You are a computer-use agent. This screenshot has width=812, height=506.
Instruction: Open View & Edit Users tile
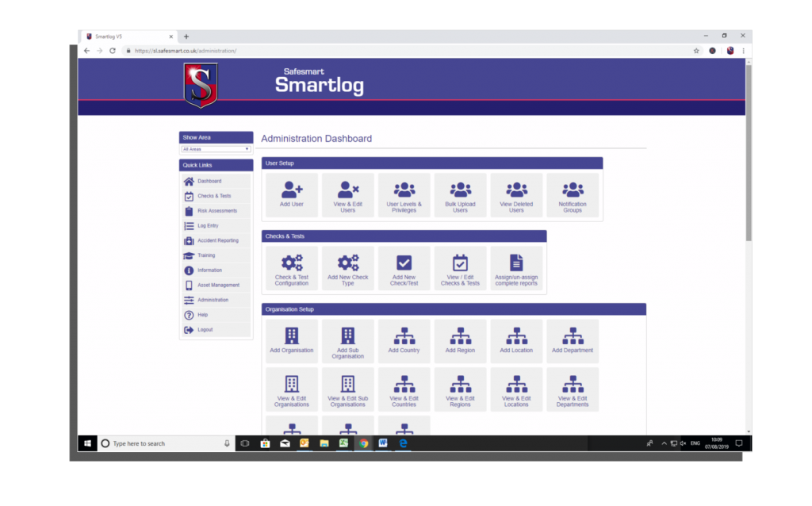pos(347,195)
